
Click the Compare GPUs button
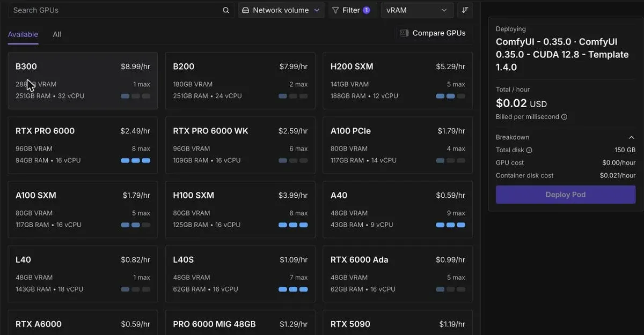(433, 33)
